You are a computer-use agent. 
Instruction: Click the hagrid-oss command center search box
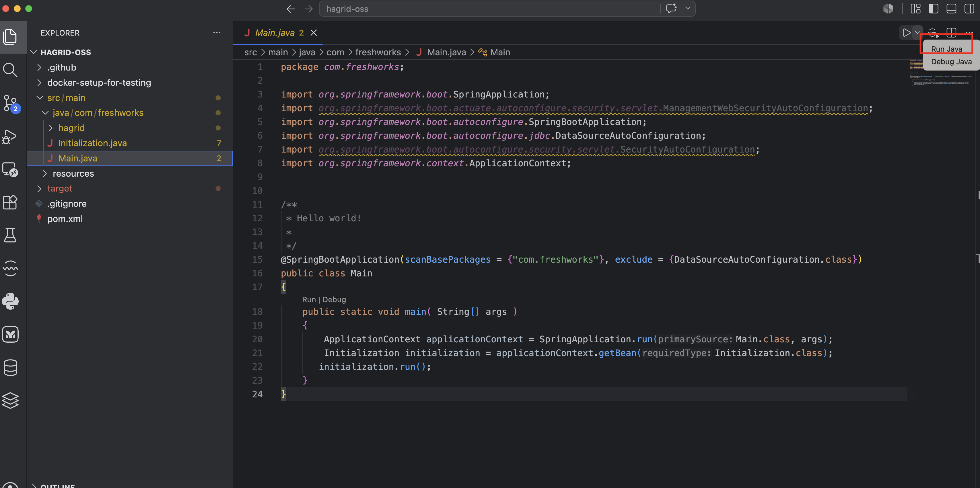[x=489, y=9]
